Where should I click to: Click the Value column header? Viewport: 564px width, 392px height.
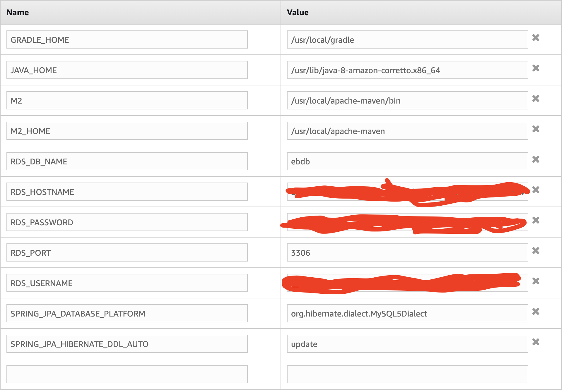click(298, 13)
